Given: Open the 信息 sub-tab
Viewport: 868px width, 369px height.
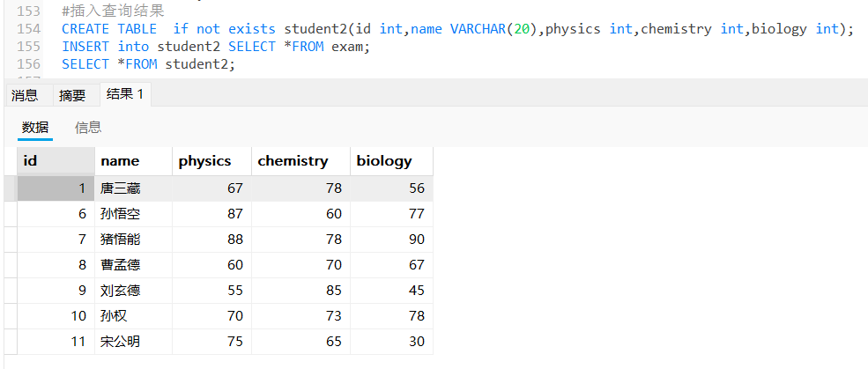Looking at the screenshot, I should (88, 128).
